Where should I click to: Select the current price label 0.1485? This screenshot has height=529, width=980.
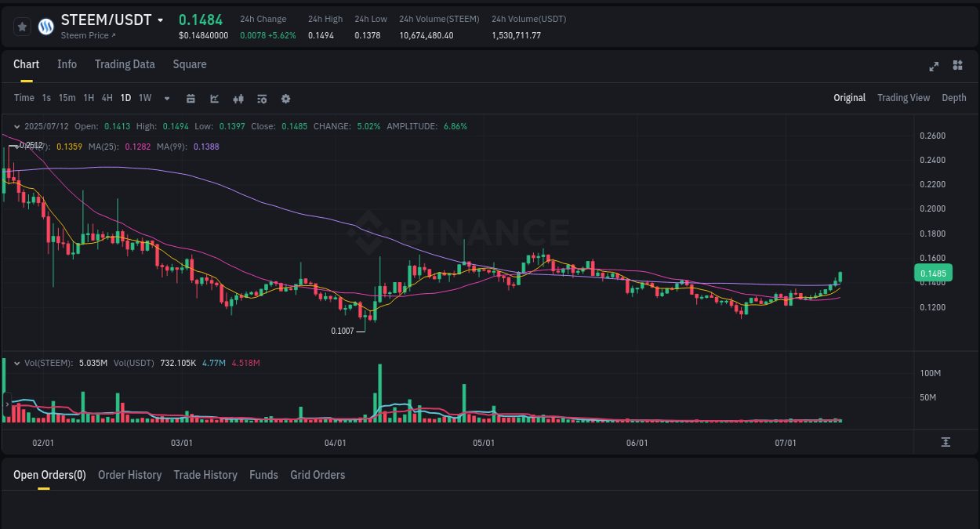click(933, 272)
